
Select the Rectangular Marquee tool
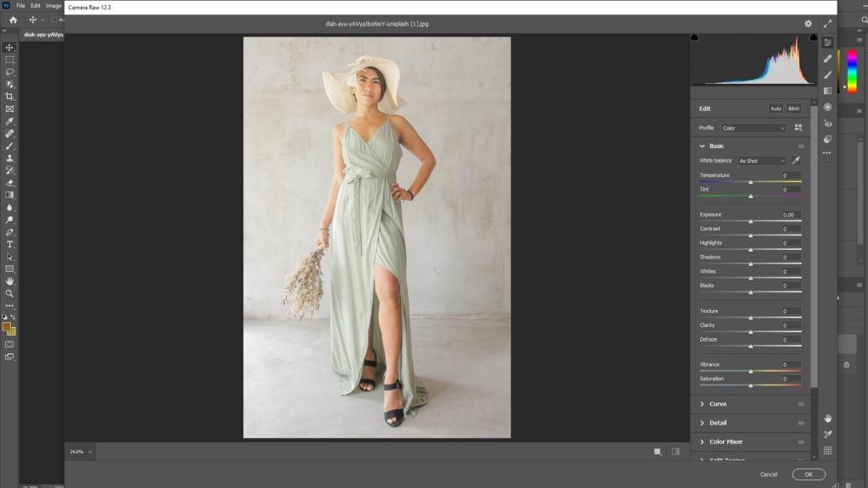pos(9,60)
